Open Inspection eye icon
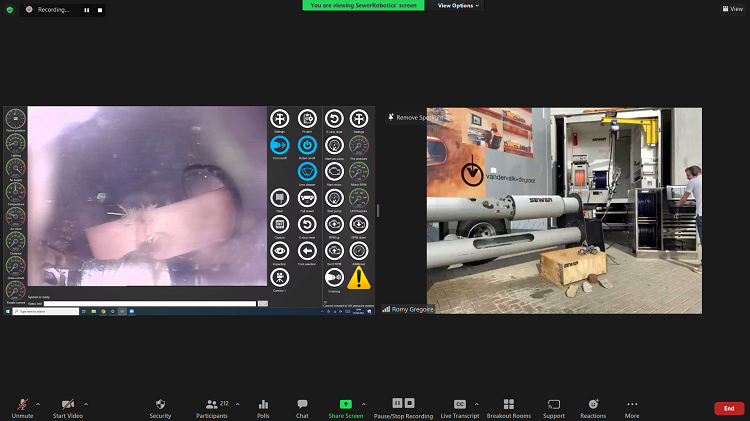 [280, 251]
